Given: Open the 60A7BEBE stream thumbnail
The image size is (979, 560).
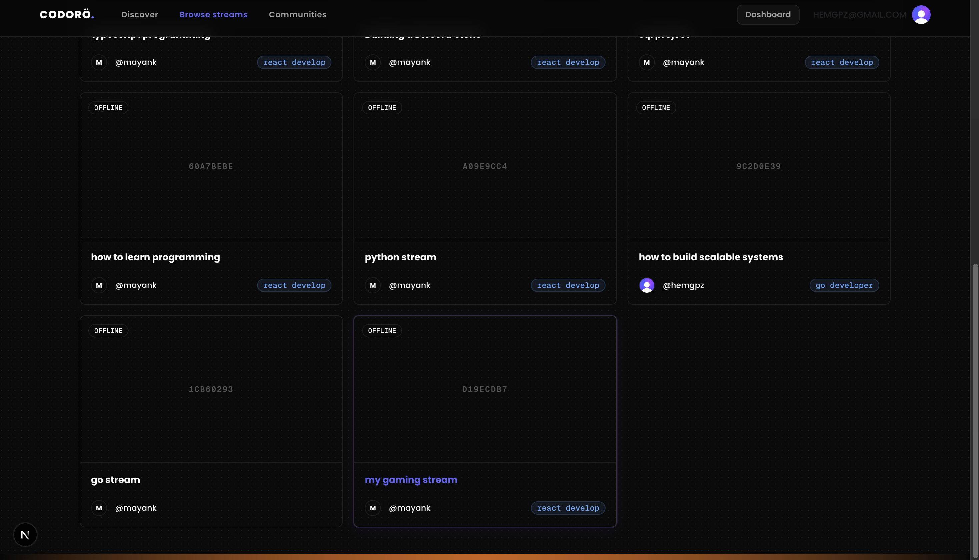Looking at the screenshot, I should [211, 167].
